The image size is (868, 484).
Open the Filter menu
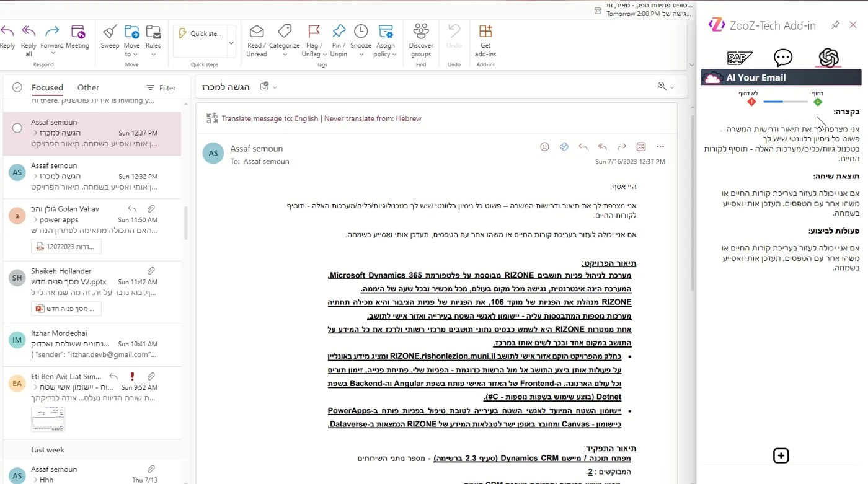[161, 88]
